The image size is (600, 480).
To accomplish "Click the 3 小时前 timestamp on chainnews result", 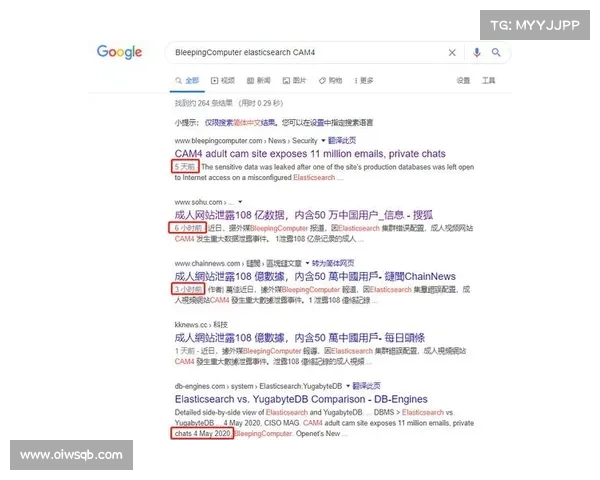I will point(188,289).
